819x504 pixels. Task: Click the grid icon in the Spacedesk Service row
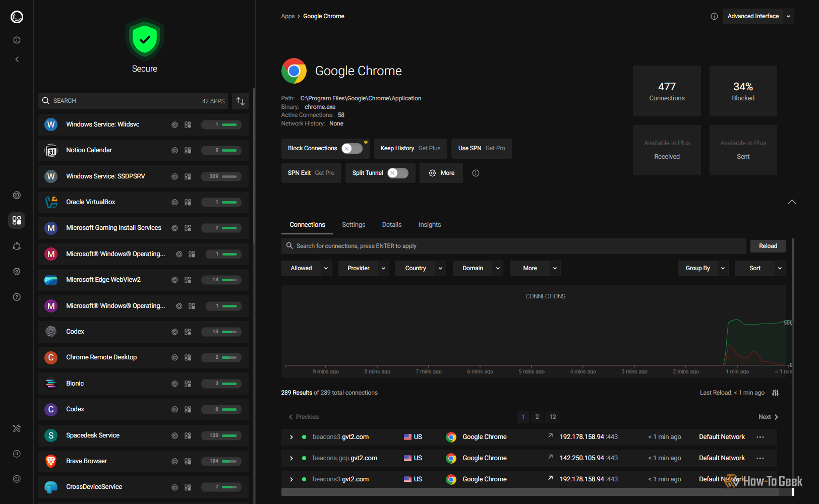(x=188, y=435)
